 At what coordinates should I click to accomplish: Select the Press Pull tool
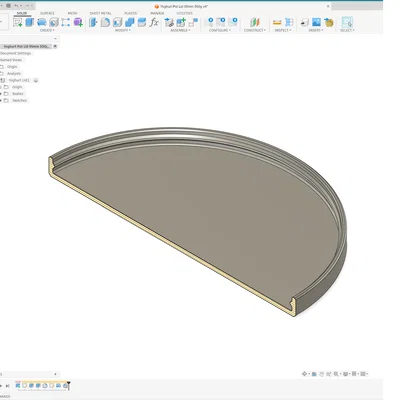(x=93, y=22)
